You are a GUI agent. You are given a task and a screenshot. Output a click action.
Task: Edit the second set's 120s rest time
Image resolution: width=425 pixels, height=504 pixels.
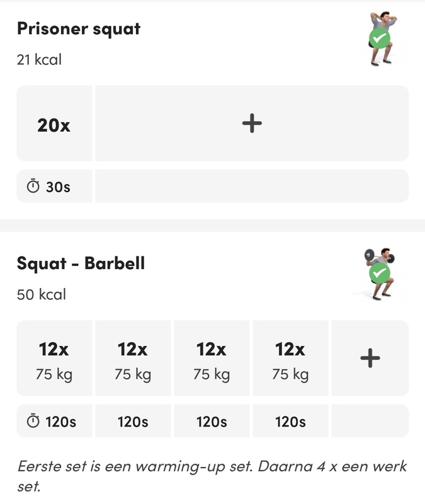click(133, 421)
